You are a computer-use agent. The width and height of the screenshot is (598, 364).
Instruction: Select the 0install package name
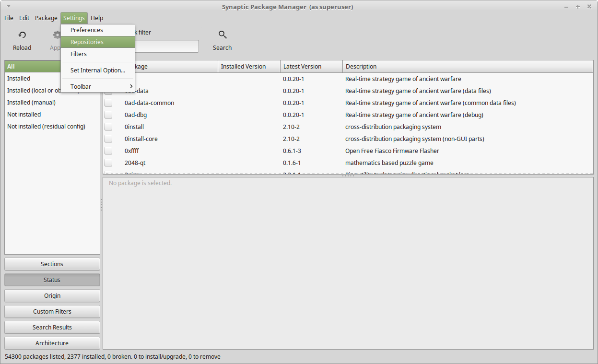click(x=134, y=127)
